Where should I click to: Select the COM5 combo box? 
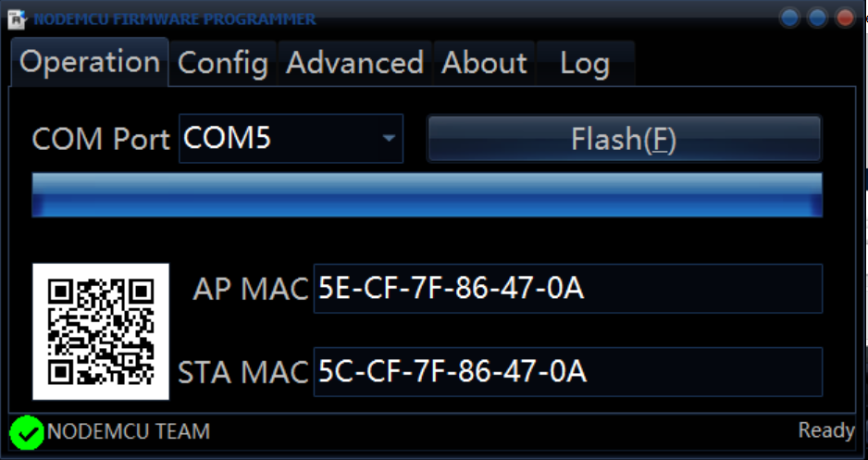291,139
